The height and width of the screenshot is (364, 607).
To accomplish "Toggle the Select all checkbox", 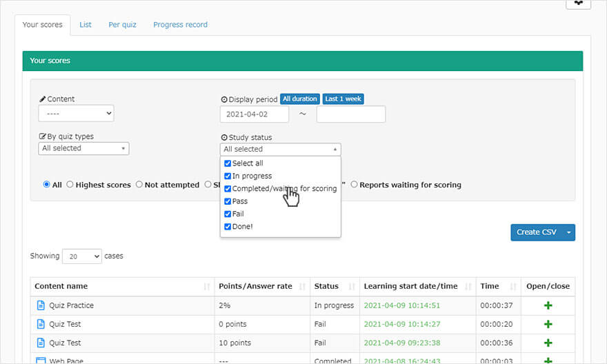I will [x=228, y=163].
